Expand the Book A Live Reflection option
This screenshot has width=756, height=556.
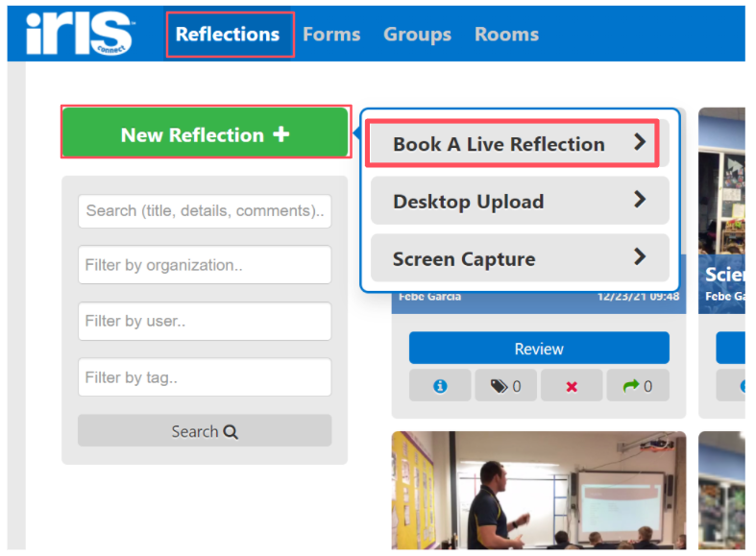point(640,143)
